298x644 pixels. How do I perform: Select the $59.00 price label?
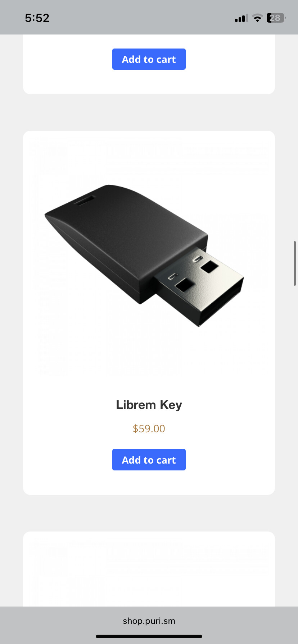(149, 429)
